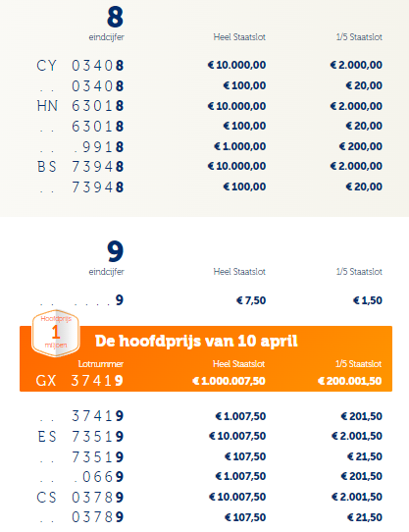The image size is (409, 532).
Task: Select lot number CS 03789
Action: click(x=80, y=498)
